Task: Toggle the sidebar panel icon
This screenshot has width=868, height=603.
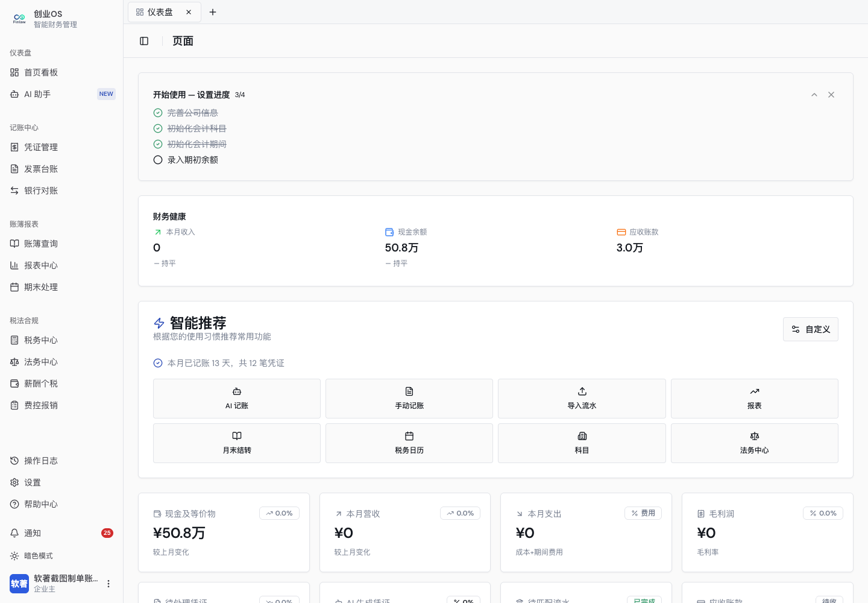Action: pyautogui.click(x=144, y=41)
